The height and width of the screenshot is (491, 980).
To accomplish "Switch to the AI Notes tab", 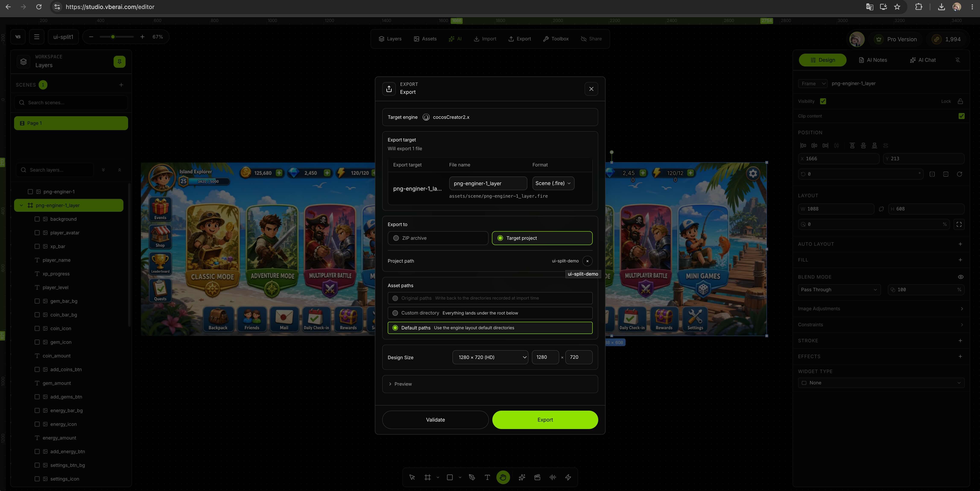I will point(873,60).
